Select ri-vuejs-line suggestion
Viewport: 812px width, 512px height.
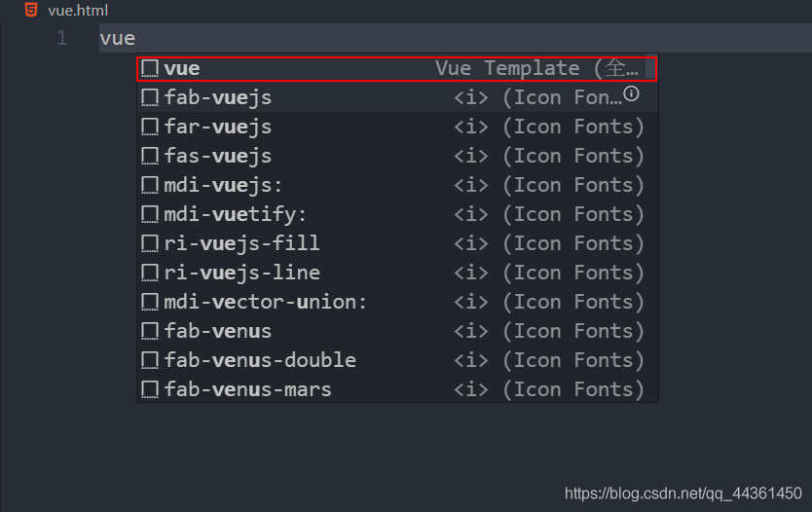(241, 273)
